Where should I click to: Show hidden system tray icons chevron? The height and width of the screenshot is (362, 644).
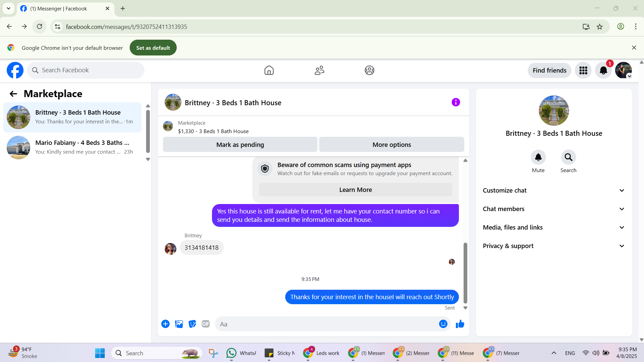point(554,353)
